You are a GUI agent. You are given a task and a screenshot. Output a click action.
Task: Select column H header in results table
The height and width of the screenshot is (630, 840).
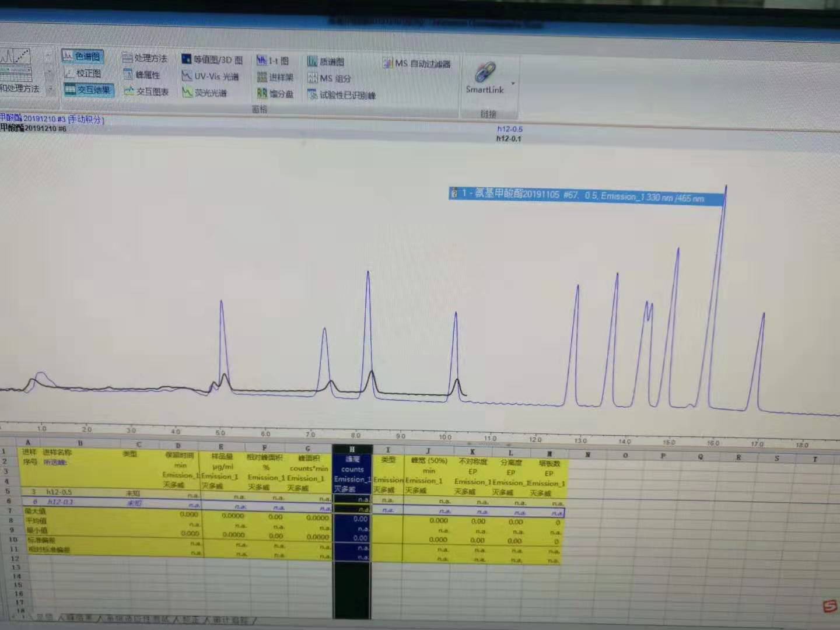[352, 449]
